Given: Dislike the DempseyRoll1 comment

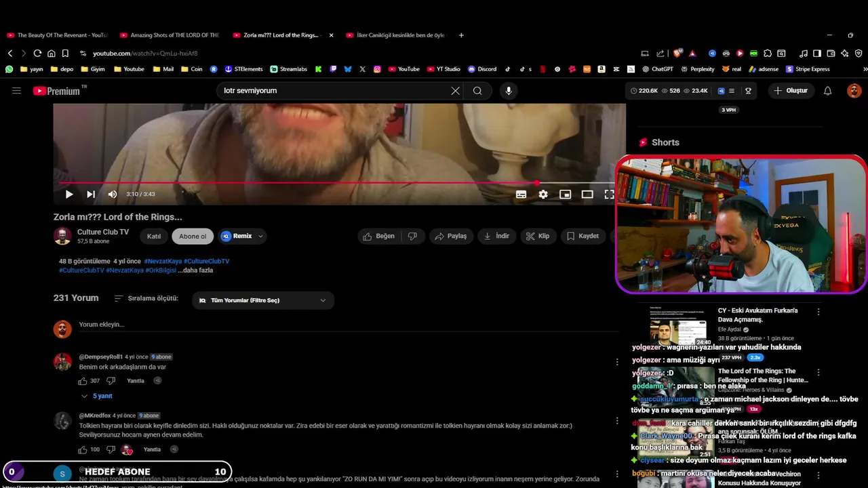Looking at the screenshot, I should coord(111,381).
